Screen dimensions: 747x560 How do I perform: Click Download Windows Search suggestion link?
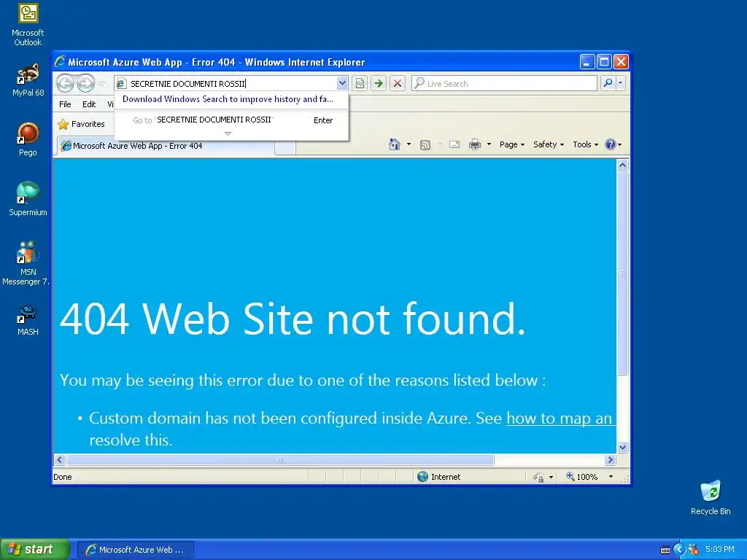[228, 99]
